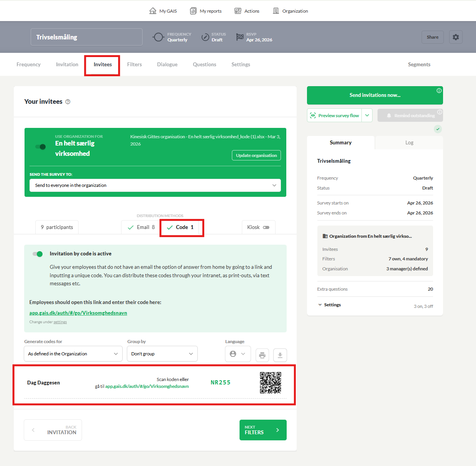Go Back to Invitation step
Screen dimensions: 476x466
[x=53, y=430]
